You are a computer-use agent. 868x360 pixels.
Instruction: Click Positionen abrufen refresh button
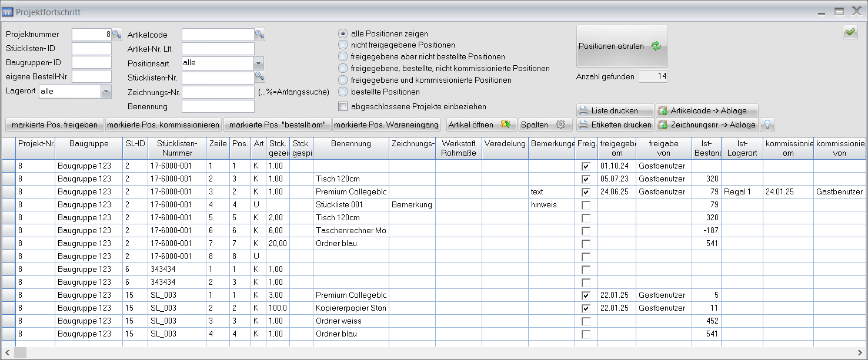point(622,46)
